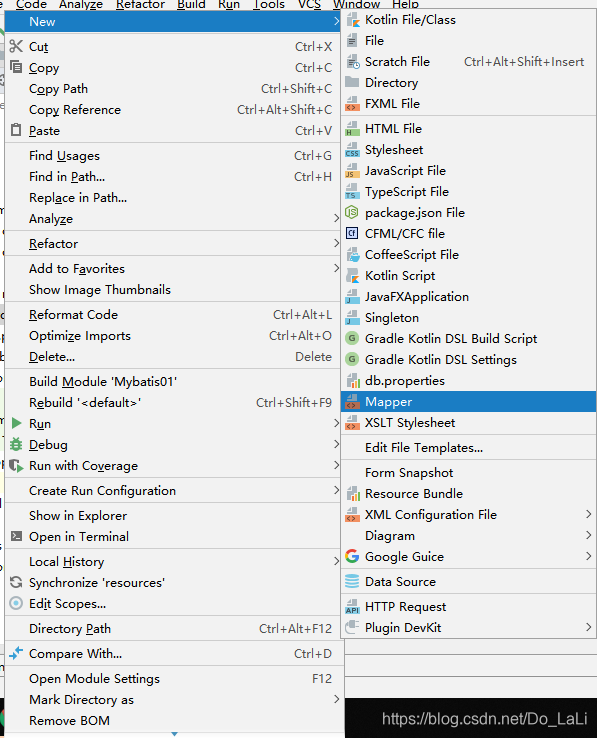Click the HTTP Request API icon
Screen dimensions: 597x738
click(x=352, y=607)
